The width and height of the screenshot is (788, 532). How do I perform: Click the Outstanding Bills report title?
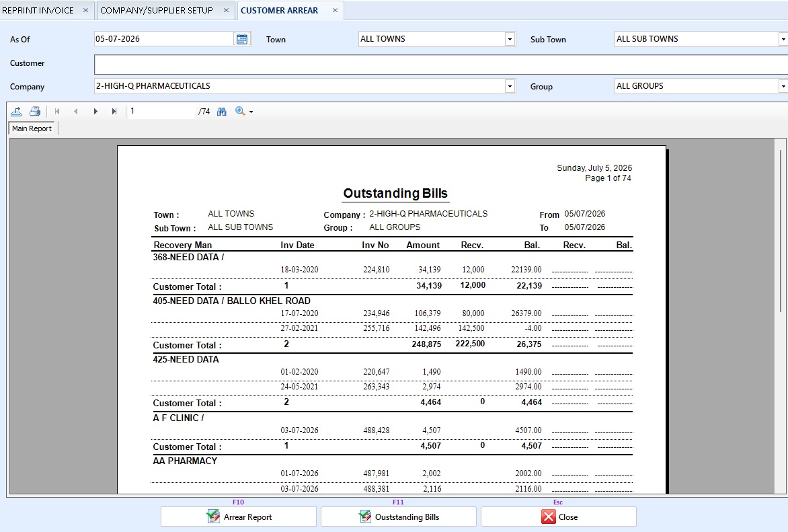coord(395,193)
